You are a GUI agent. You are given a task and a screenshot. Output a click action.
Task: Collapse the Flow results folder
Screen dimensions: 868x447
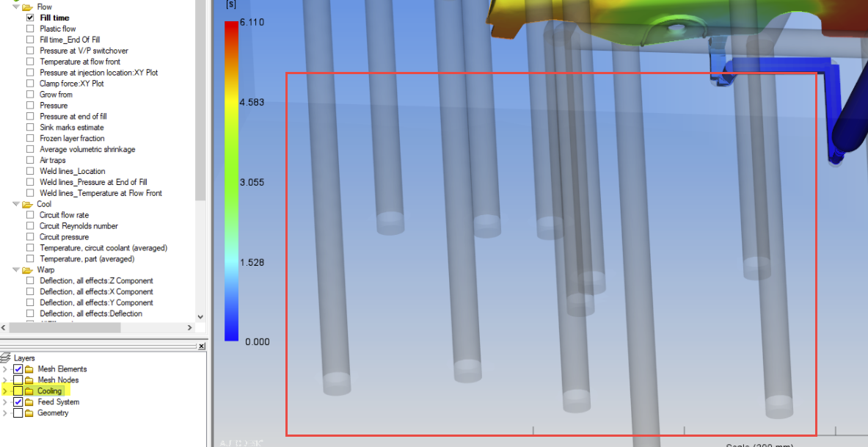point(16,6)
